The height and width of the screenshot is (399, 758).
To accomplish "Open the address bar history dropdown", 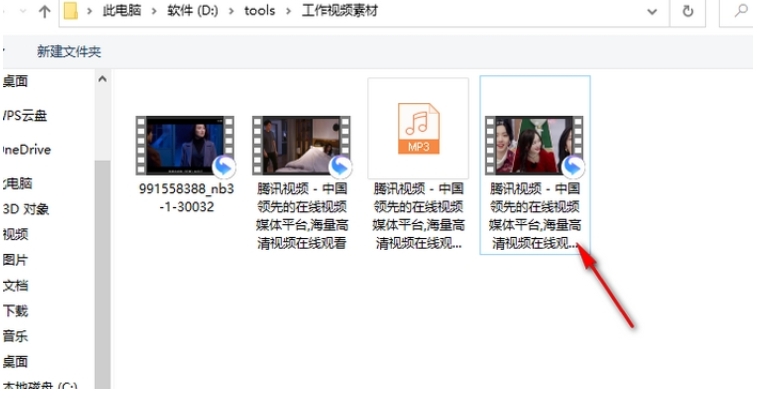I will tap(652, 12).
